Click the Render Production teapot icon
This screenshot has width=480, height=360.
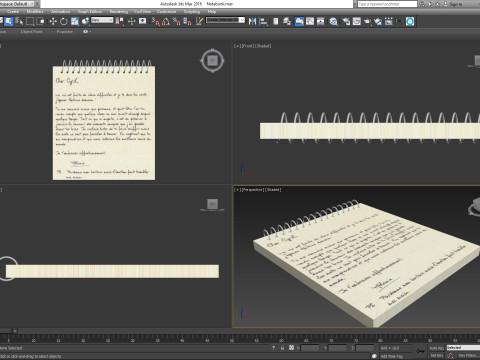pyautogui.click(x=367, y=22)
